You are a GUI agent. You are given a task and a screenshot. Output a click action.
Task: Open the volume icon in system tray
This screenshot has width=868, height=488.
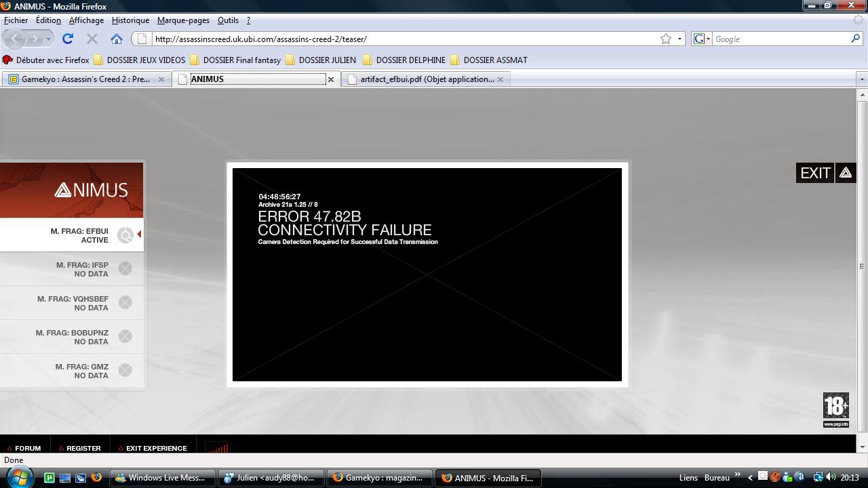tap(831, 477)
